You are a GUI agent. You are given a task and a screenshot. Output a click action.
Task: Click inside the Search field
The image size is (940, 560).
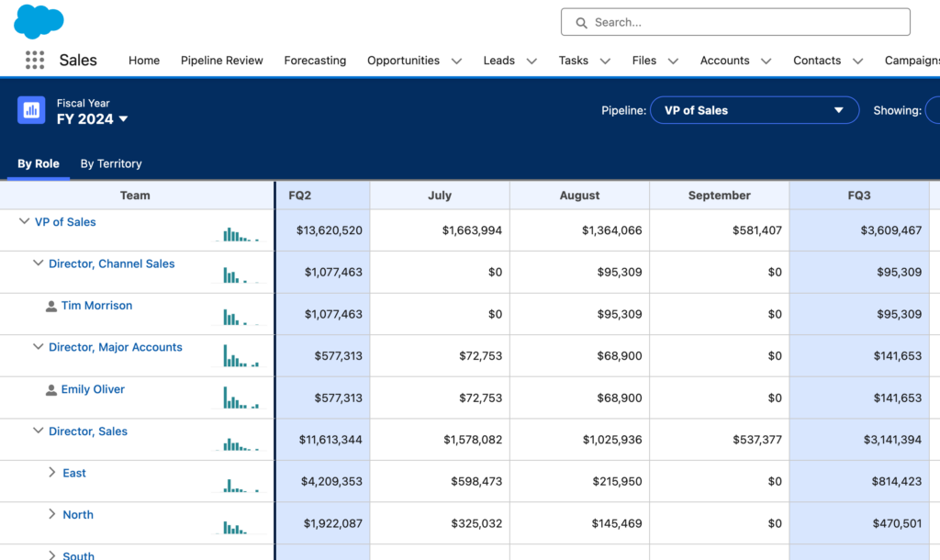tap(734, 21)
